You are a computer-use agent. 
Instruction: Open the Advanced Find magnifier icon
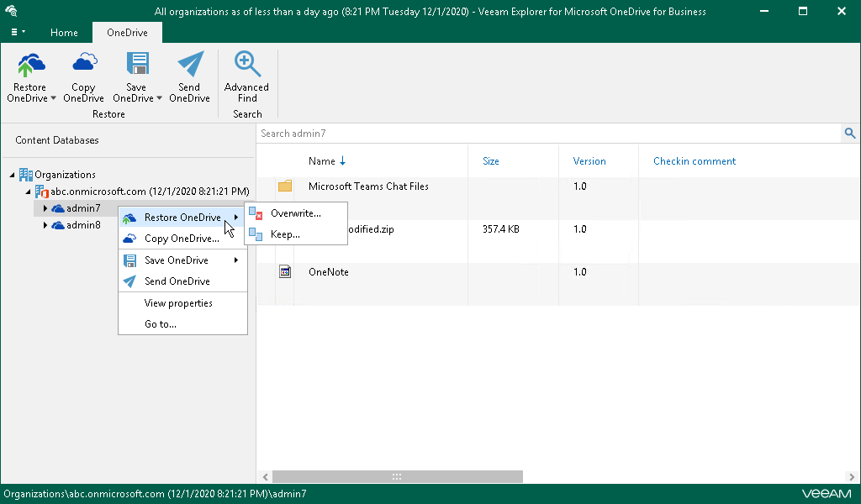(x=247, y=64)
